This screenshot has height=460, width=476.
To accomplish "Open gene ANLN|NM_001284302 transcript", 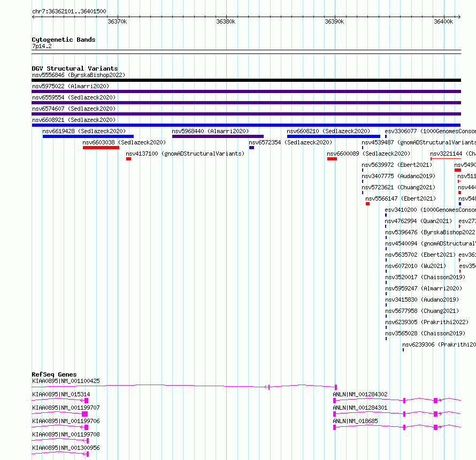I will [360, 394].
